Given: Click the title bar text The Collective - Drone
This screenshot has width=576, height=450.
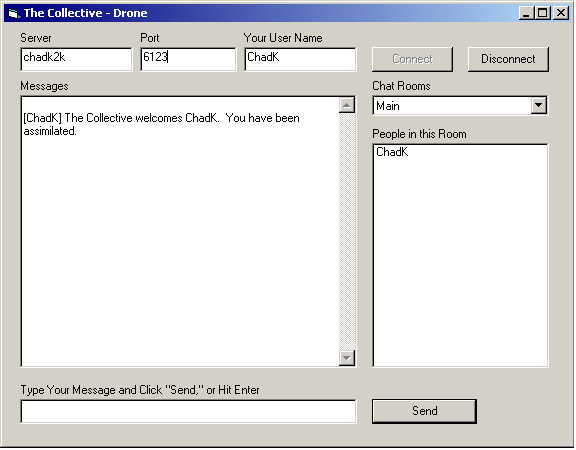Looking at the screenshot, I should 86,13.
